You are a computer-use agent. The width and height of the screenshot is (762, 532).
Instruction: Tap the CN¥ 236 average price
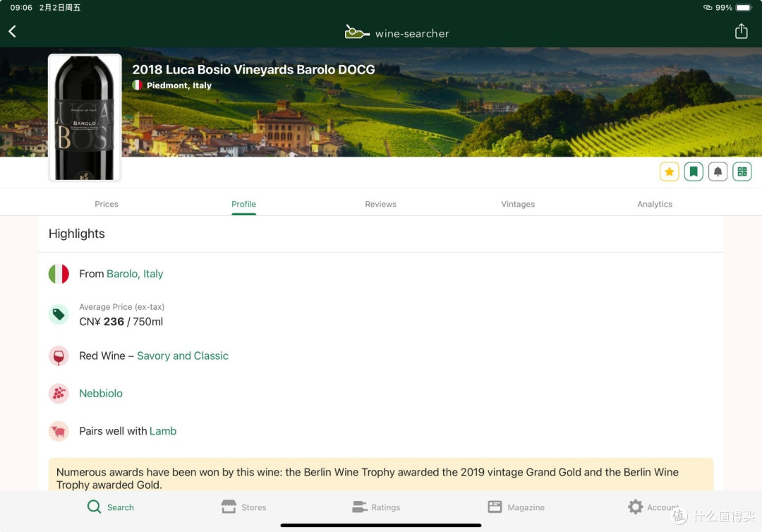pyautogui.click(x=121, y=322)
